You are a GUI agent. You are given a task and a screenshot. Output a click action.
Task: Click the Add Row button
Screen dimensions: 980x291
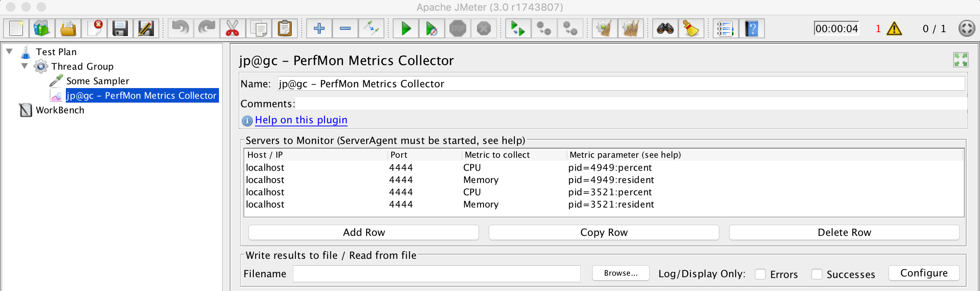coord(364,232)
